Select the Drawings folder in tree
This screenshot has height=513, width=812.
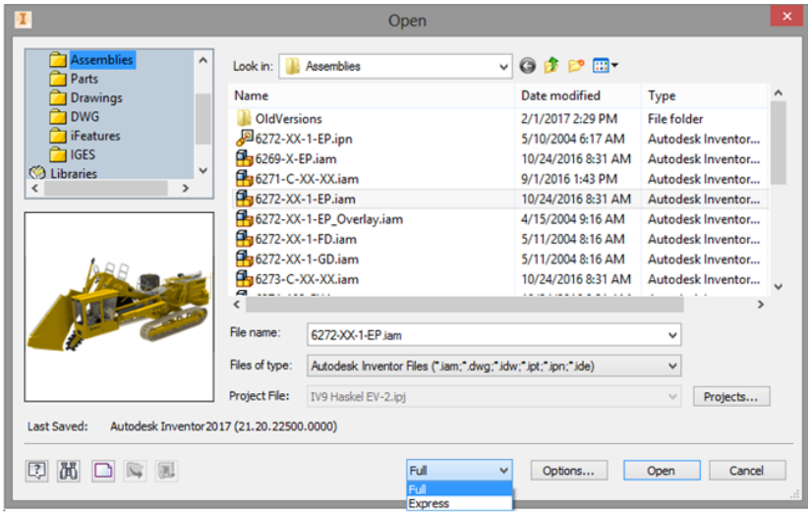tap(95, 98)
